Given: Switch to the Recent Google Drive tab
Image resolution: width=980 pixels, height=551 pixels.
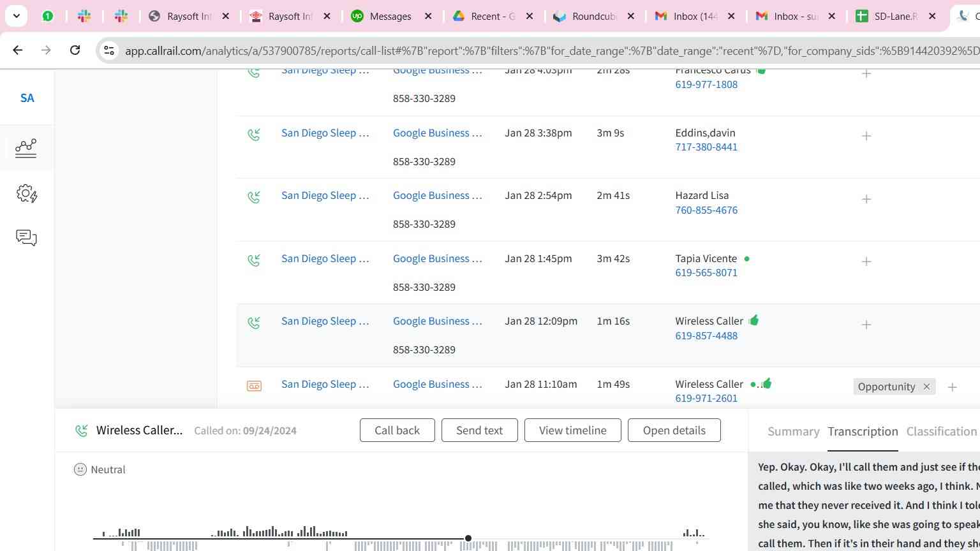Looking at the screenshot, I should (x=493, y=17).
